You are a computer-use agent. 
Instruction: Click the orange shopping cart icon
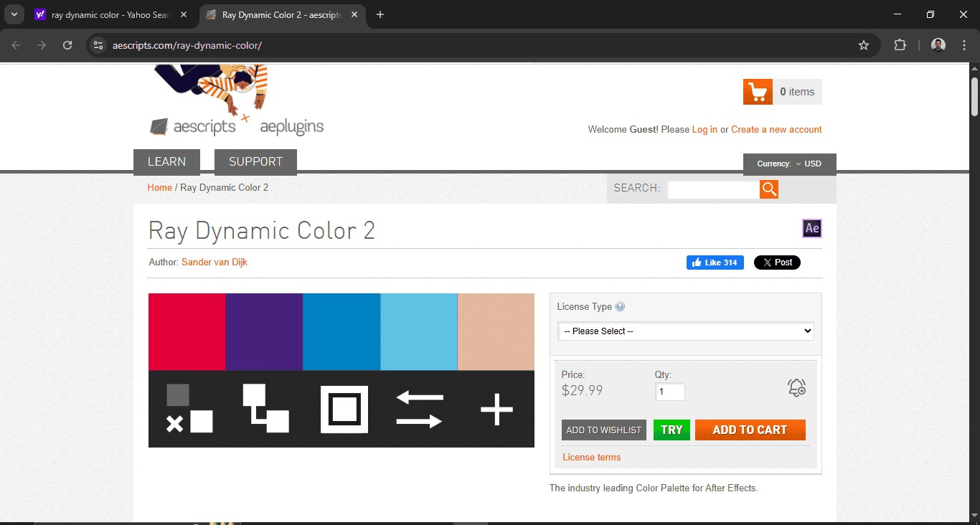pyautogui.click(x=758, y=92)
